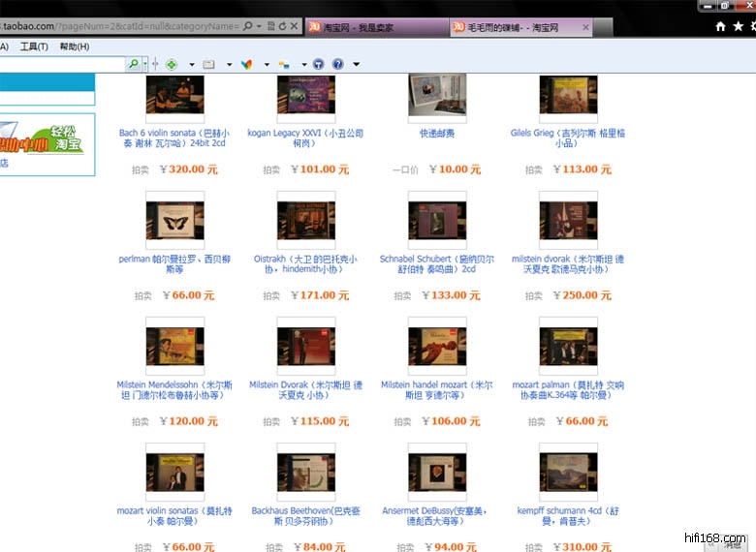The width and height of the screenshot is (756, 552).
Task: Click the toolbar search input field
Action: [61, 64]
